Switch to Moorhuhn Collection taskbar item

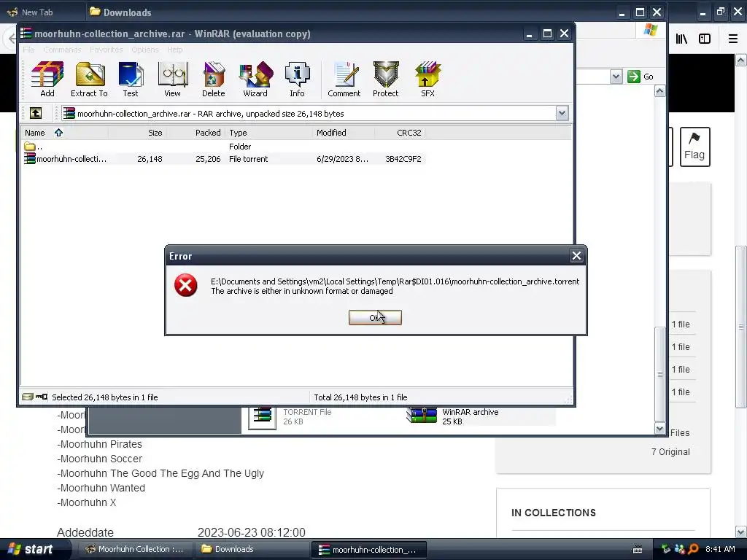click(x=134, y=549)
